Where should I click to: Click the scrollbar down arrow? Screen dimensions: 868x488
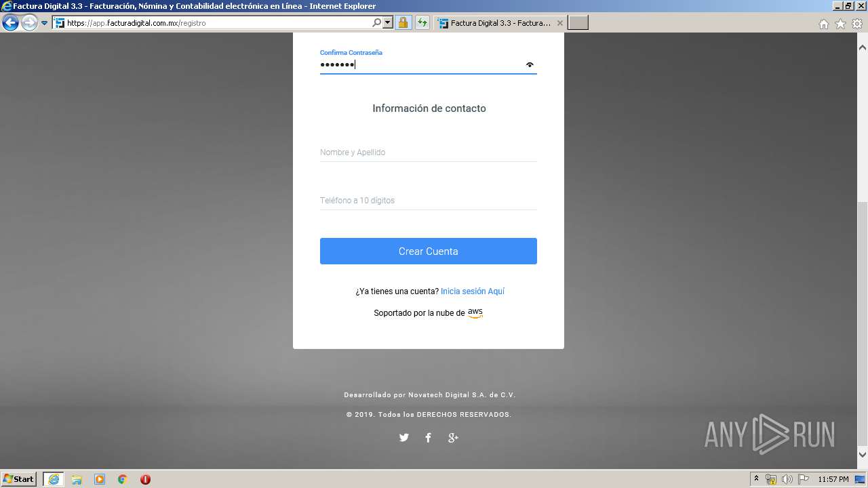pos(863,455)
